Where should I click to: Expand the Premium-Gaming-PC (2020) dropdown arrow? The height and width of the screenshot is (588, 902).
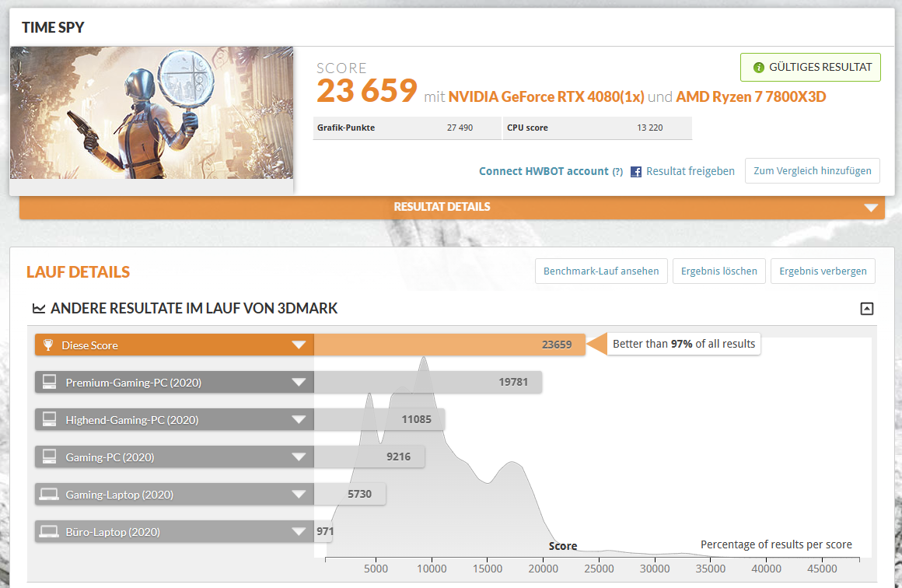point(299,382)
